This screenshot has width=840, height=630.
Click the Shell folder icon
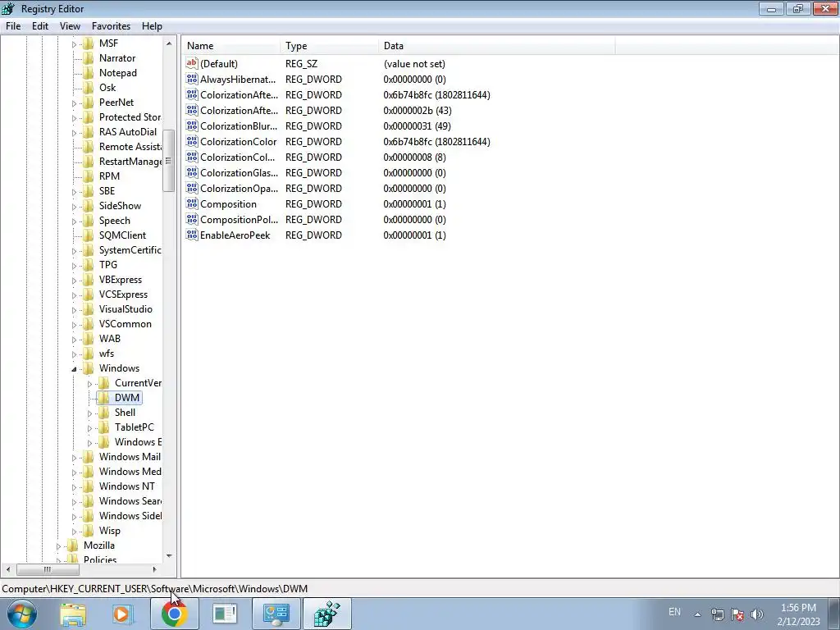pyautogui.click(x=104, y=413)
